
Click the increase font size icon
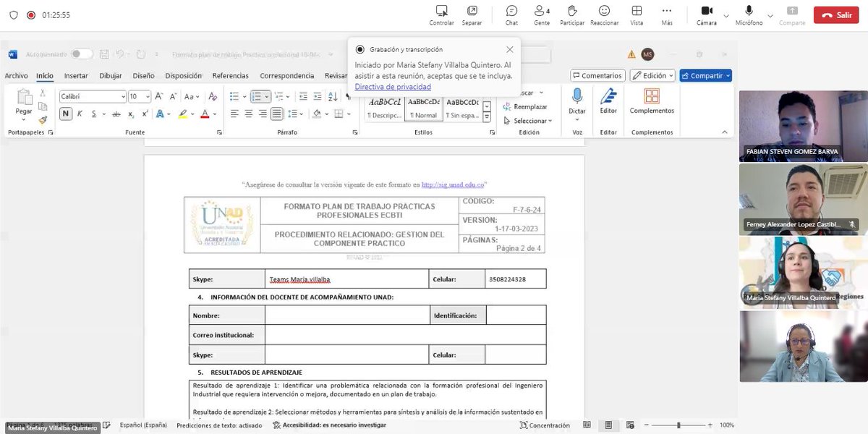[159, 96]
